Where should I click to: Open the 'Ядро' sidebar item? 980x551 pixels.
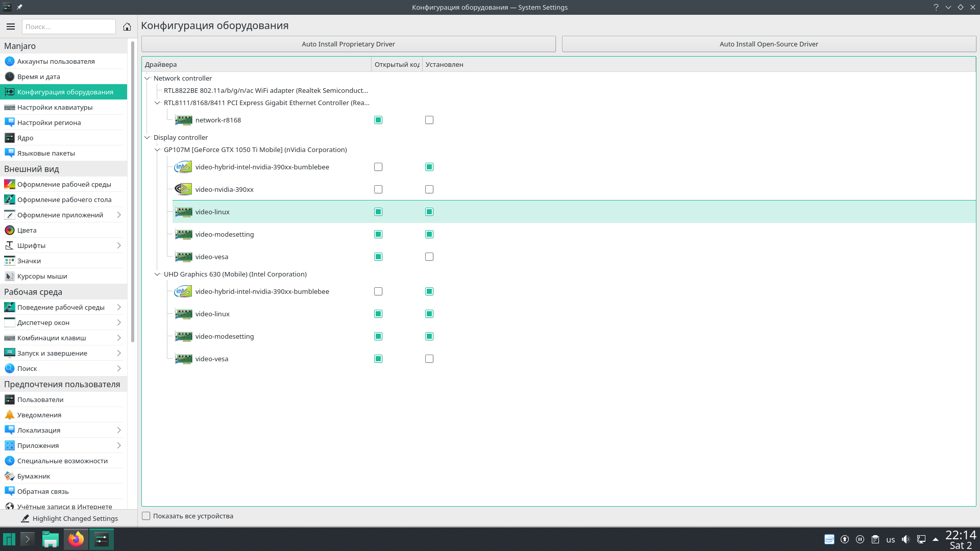(x=26, y=138)
